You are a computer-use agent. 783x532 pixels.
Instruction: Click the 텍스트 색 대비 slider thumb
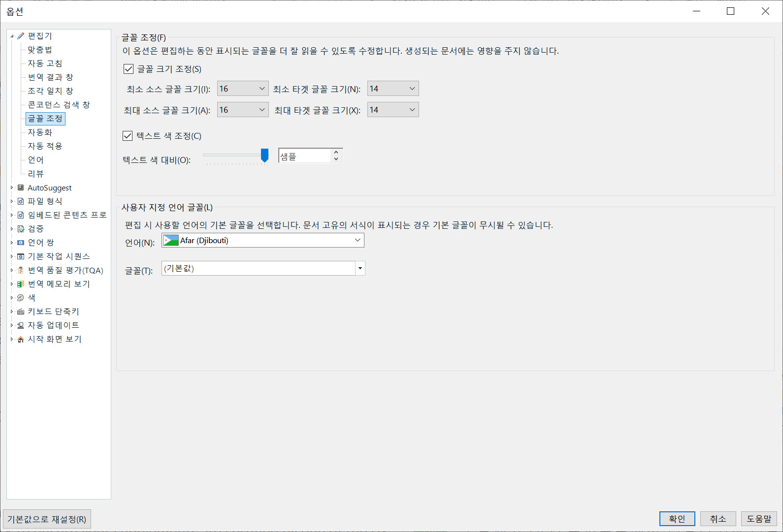264,155
